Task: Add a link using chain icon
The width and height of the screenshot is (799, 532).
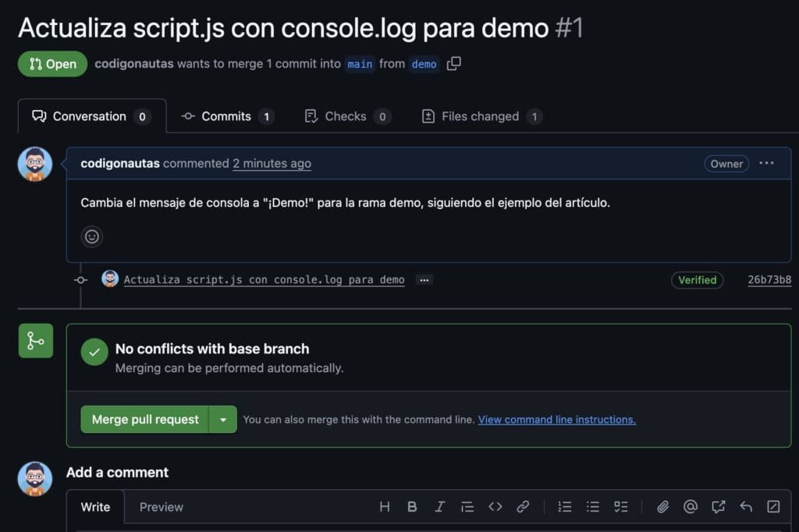Action: click(x=523, y=506)
